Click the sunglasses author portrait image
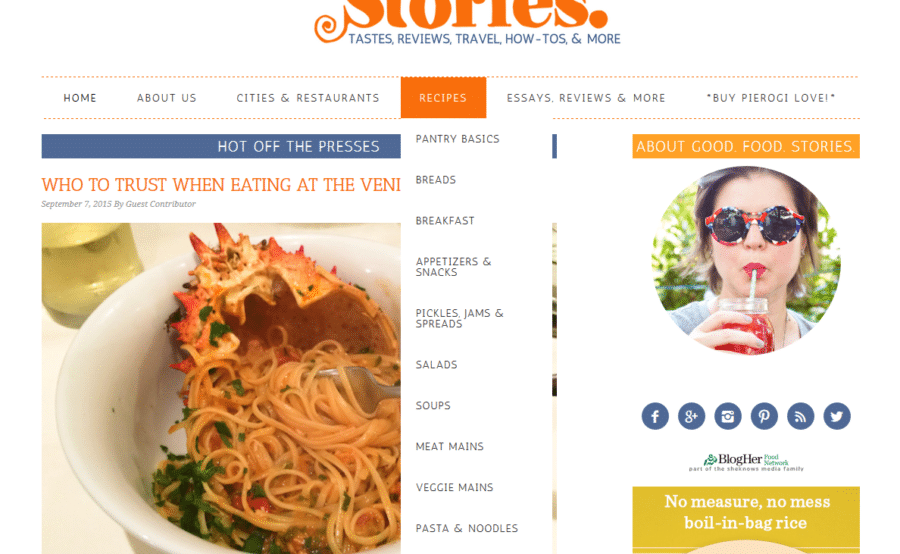The image size is (900, 554). click(746, 261)
